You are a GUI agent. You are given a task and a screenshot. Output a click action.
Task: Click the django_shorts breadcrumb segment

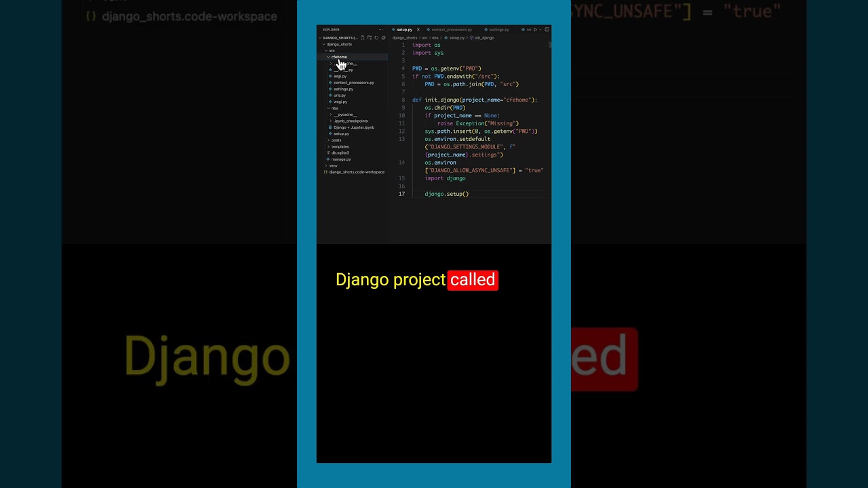[405, 38]
